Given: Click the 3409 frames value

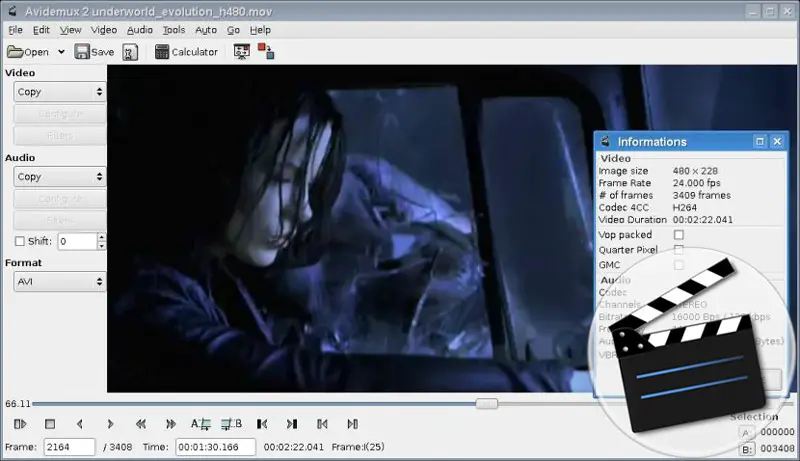Looking at the screenshot, I should tap(702, 195).
